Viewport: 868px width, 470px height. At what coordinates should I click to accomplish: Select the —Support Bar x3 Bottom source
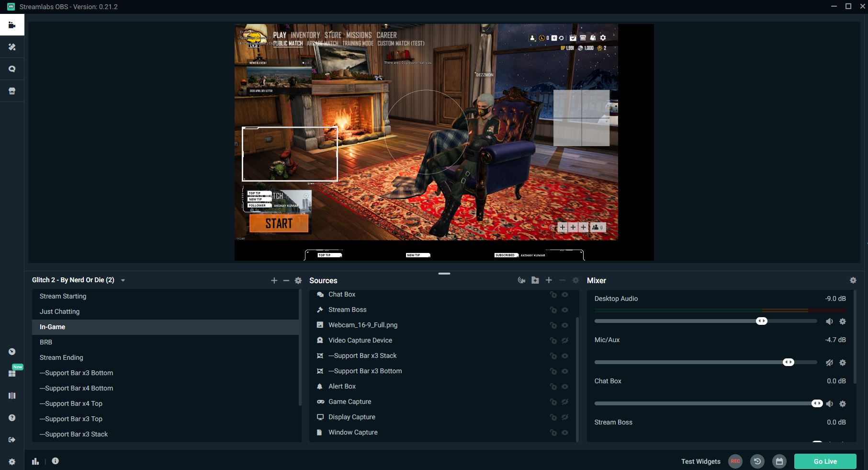pyautogui.click(x=443, y=371)
